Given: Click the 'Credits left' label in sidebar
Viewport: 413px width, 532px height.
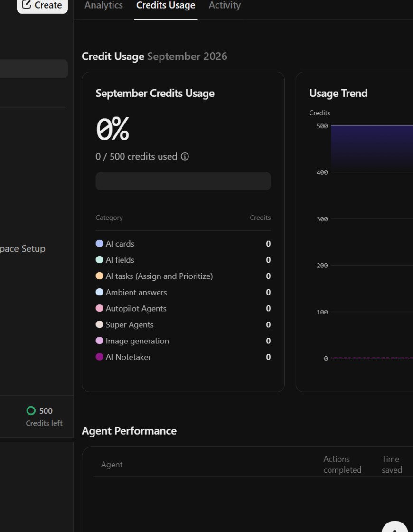Looking at the screenshot, I should pos(44,423).
